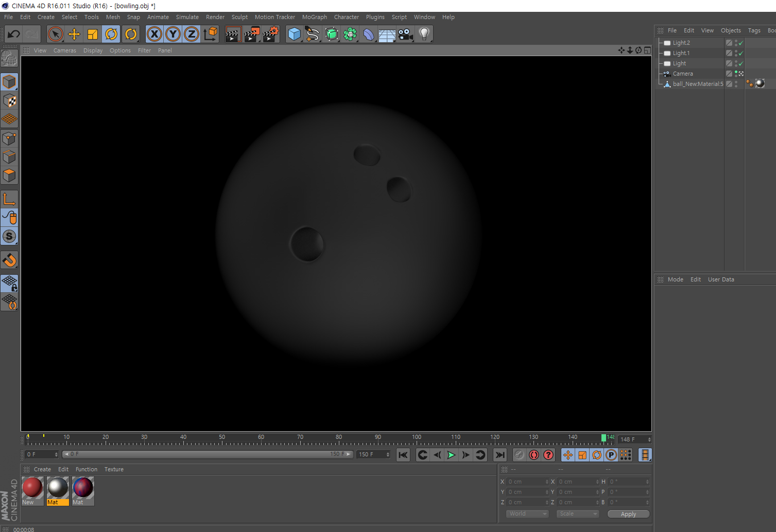Viewport: 776px width, 532px height.
Task: Open the spline pen tools
Action: tap(313, 34)
